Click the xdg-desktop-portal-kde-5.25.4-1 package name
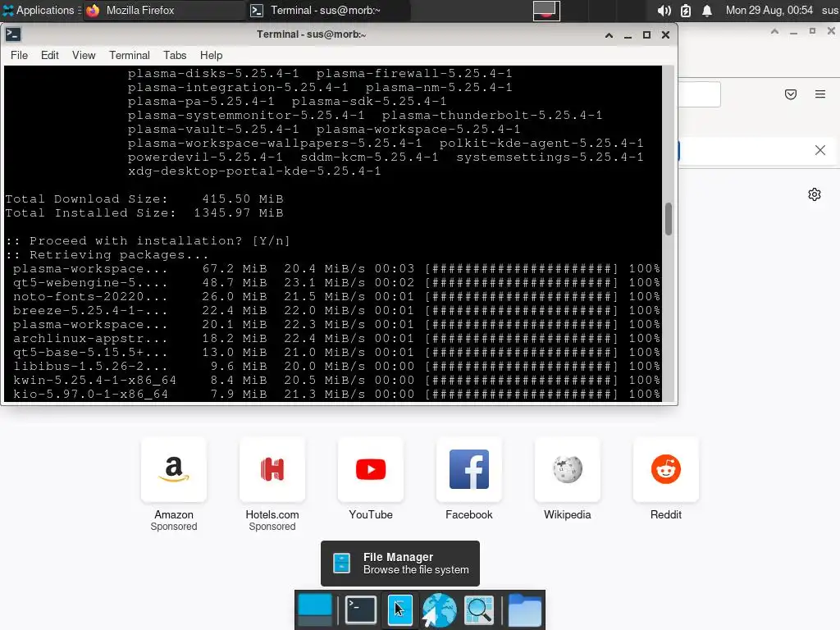 tap(254, 171)
